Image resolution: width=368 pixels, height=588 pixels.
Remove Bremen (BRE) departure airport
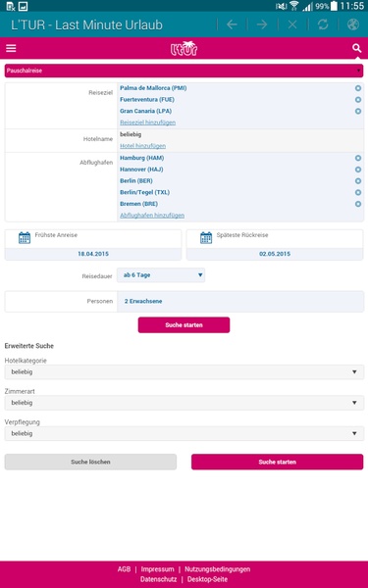[x=358, y=204]
